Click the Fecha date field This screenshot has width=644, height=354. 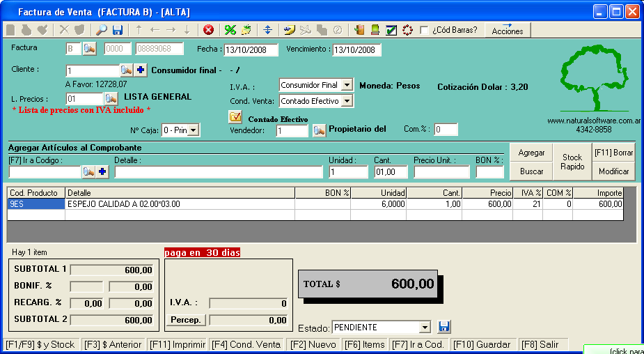pyautogui.click(x=251, y=50)
